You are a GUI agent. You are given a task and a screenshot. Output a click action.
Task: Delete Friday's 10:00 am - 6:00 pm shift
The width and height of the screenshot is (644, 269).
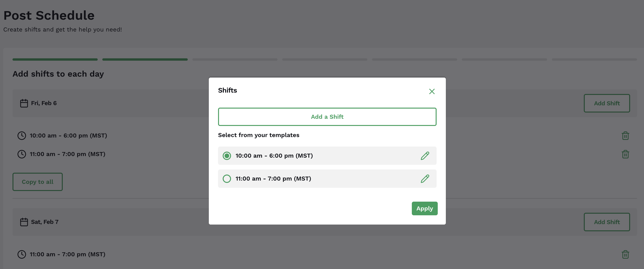tap(625, 135)
